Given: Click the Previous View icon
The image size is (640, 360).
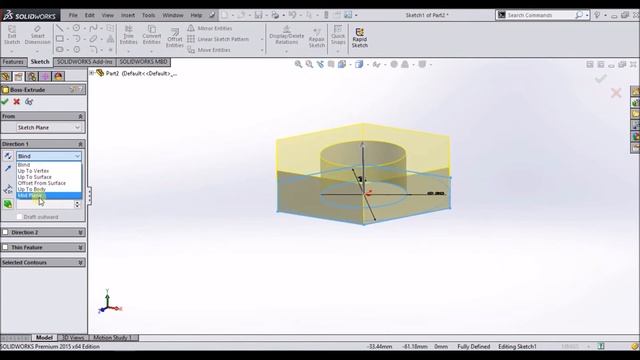Looking at the screenshot, I should 320,64.
